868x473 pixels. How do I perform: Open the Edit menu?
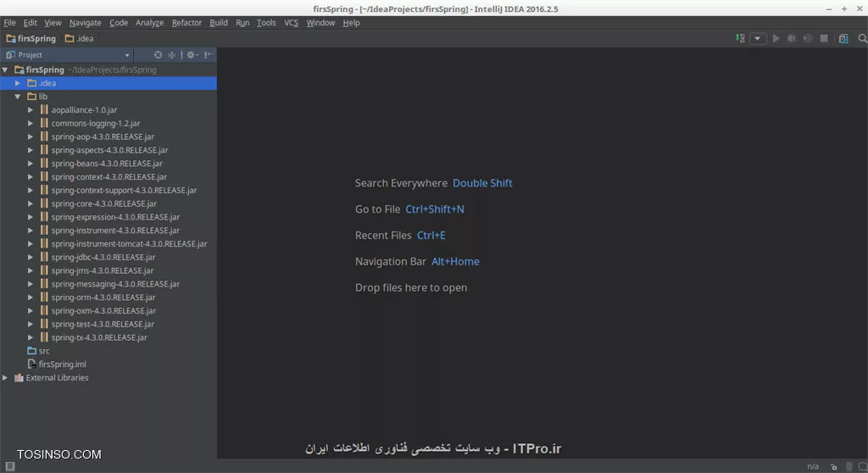[x=30, y=23]
